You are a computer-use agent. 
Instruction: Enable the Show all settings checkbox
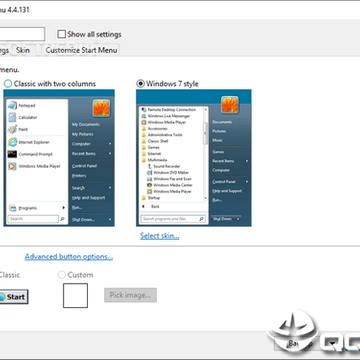[x=61, y=34]
